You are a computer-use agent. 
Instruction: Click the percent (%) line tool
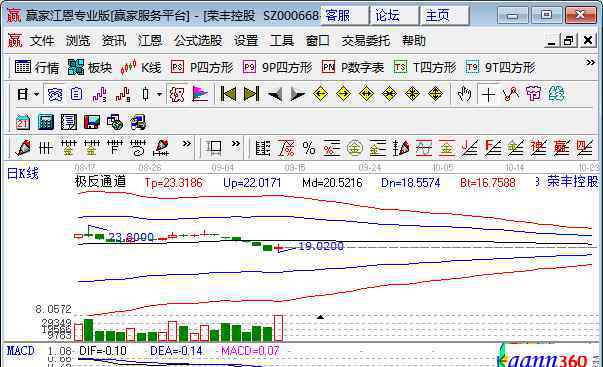point(308,148)
